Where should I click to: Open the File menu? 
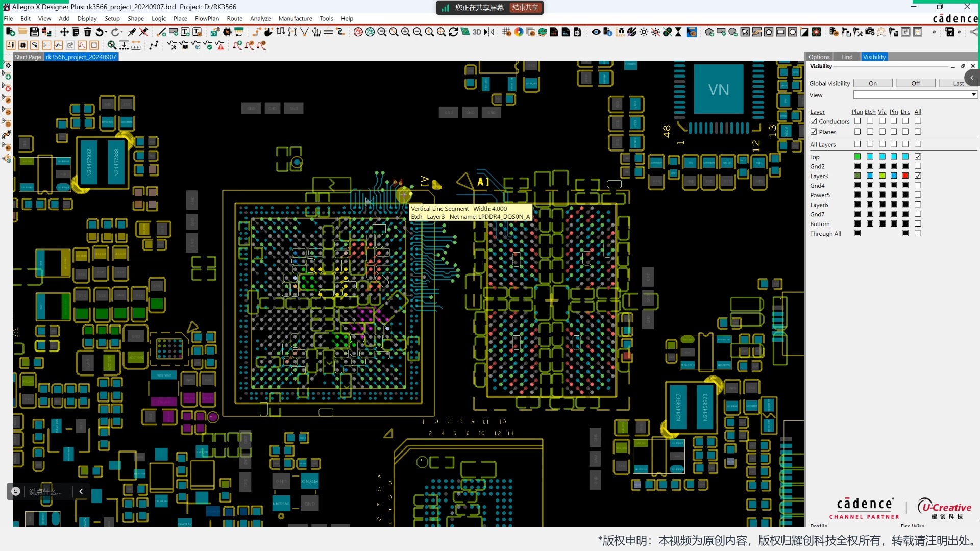click(x=8, y=18)
